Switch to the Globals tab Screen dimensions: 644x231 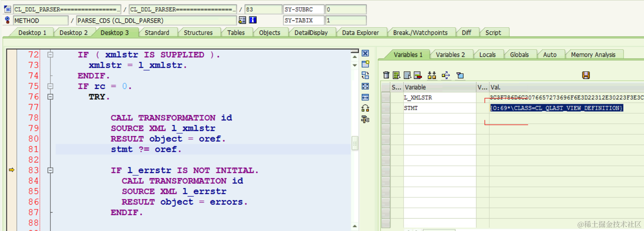pos(519,54)
